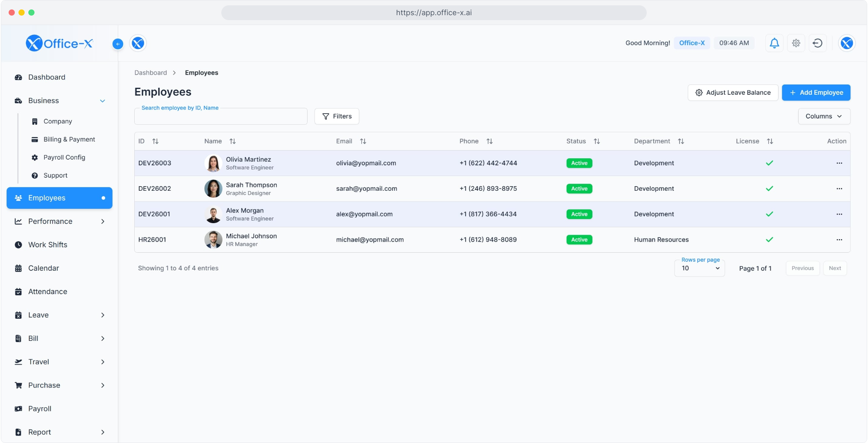Open Rows per page dropdown
868x443 pixels.
(700, 268)
